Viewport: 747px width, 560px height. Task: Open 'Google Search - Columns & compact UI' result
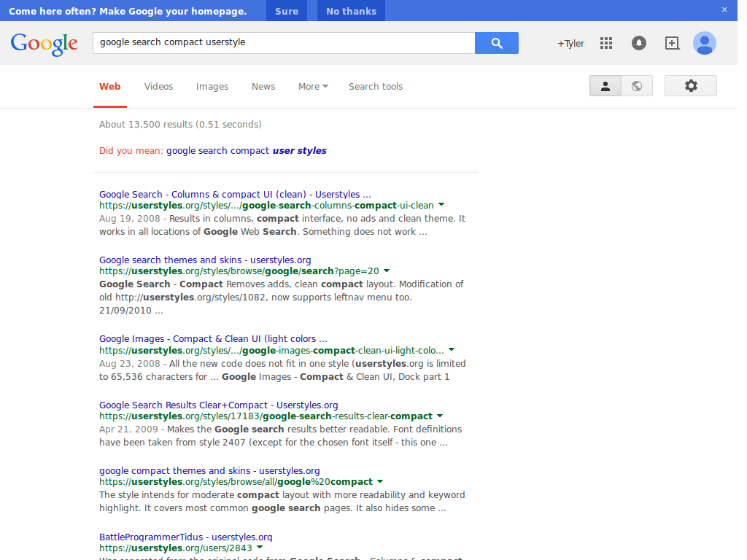point(235,194)
